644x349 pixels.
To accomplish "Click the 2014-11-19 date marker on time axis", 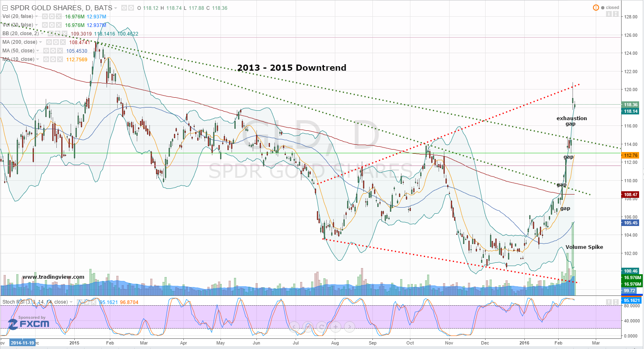I will click(22, 343).
